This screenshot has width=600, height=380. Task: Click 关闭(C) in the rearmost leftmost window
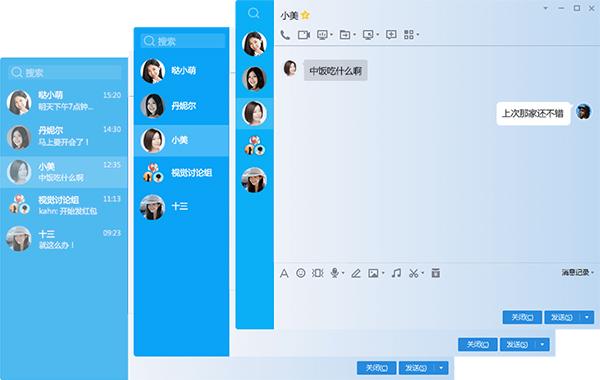(x=377, y=368)
